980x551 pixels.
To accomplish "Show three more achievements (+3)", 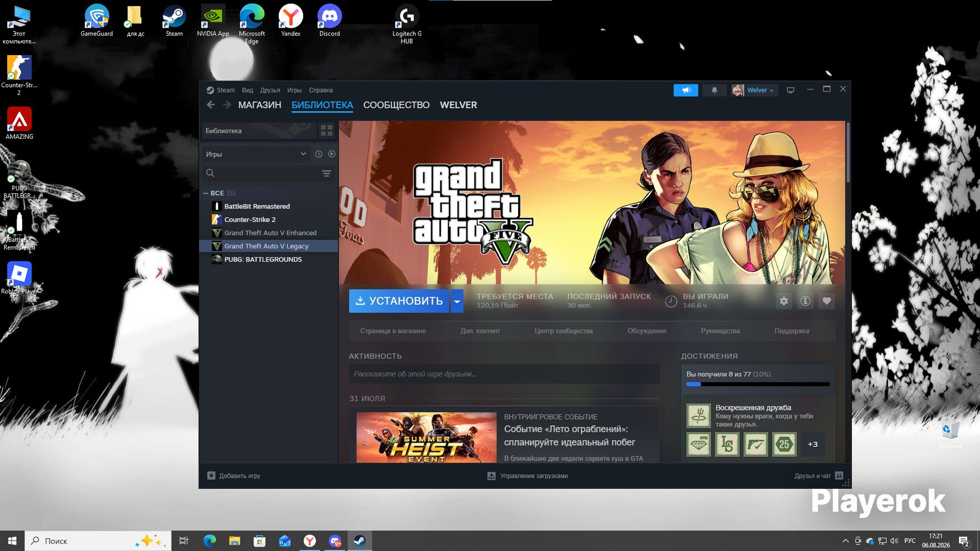I will pos(813,444).
